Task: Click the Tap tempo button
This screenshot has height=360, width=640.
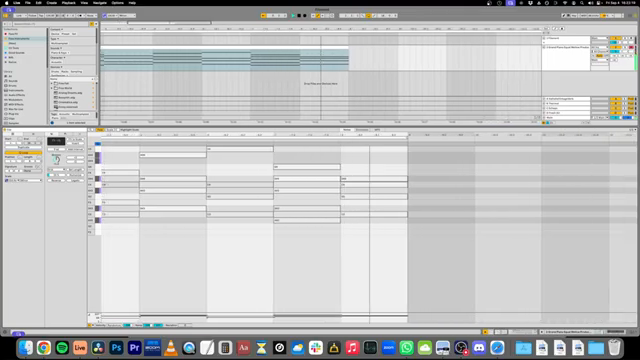Action: click(41, 16)
